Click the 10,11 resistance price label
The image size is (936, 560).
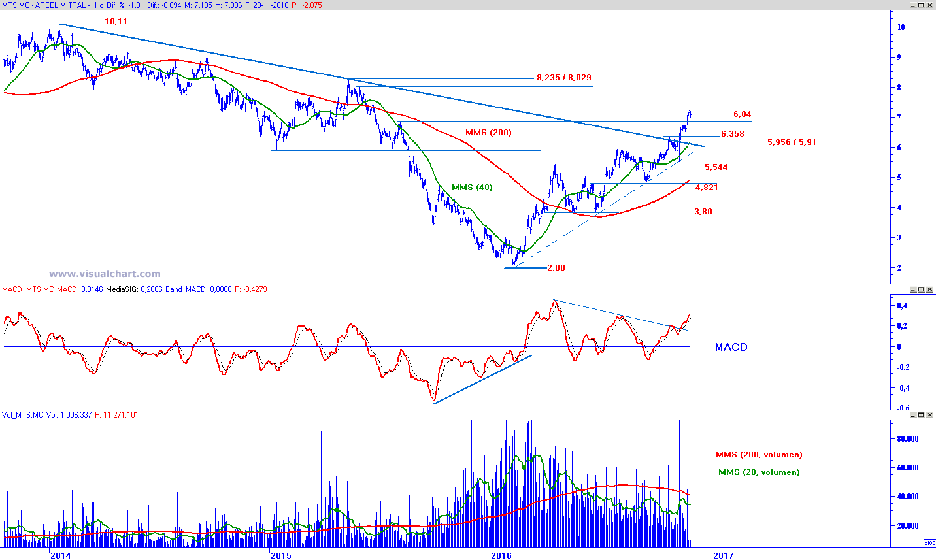click(116, 22)
